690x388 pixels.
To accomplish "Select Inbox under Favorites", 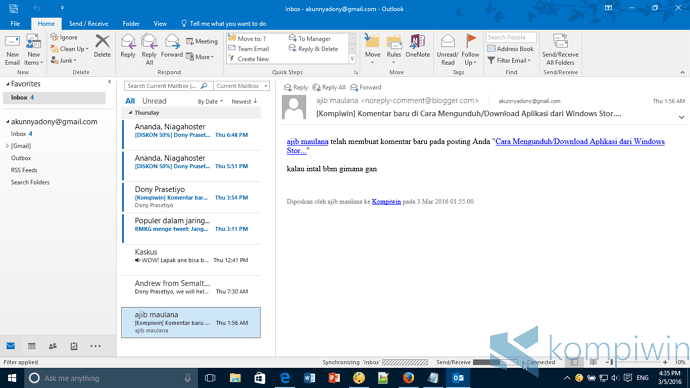I will click(54, 98).
